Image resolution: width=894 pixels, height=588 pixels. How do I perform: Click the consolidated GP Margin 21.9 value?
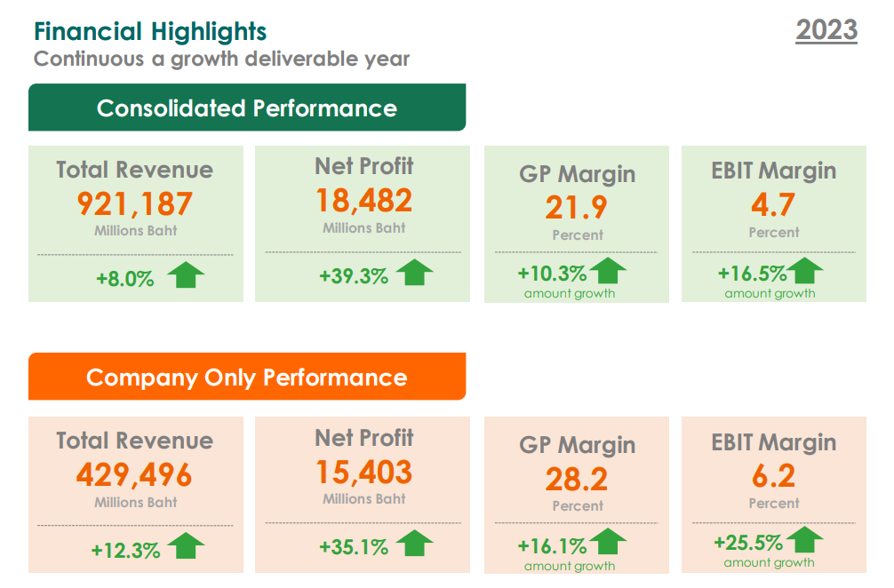point(577,207)
